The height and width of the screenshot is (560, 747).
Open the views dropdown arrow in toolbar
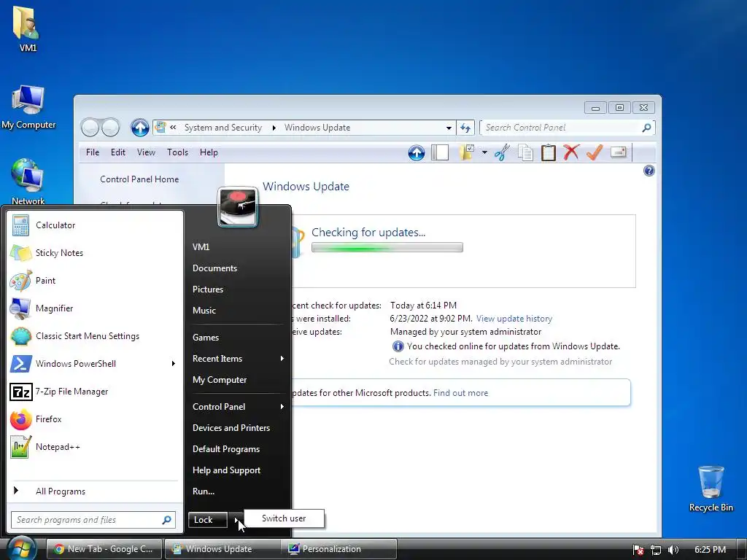tap(484, 152)
